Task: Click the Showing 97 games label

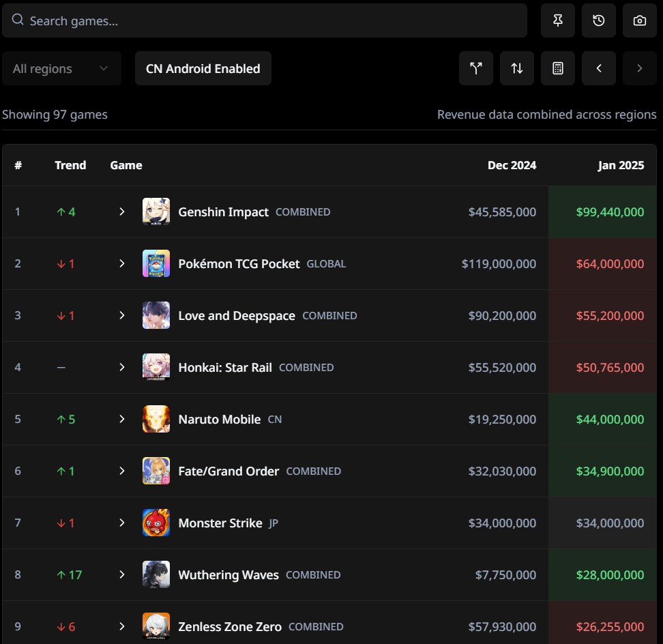Action: coord(55,115)
